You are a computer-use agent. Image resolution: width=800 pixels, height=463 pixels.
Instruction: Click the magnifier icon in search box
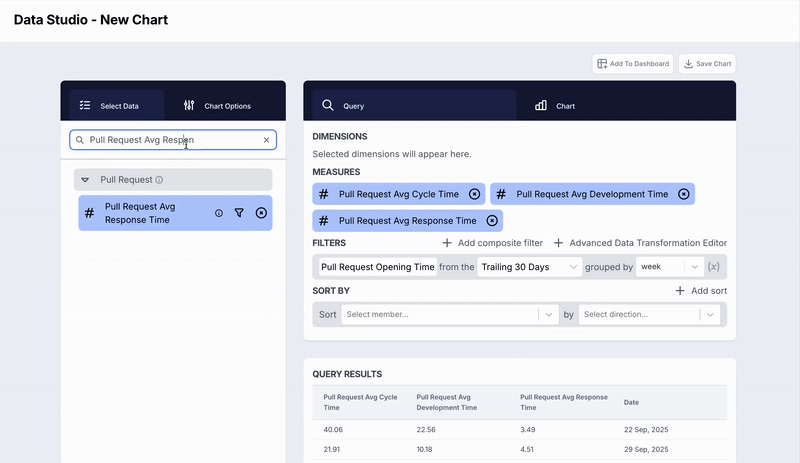(x=80, y=140)
